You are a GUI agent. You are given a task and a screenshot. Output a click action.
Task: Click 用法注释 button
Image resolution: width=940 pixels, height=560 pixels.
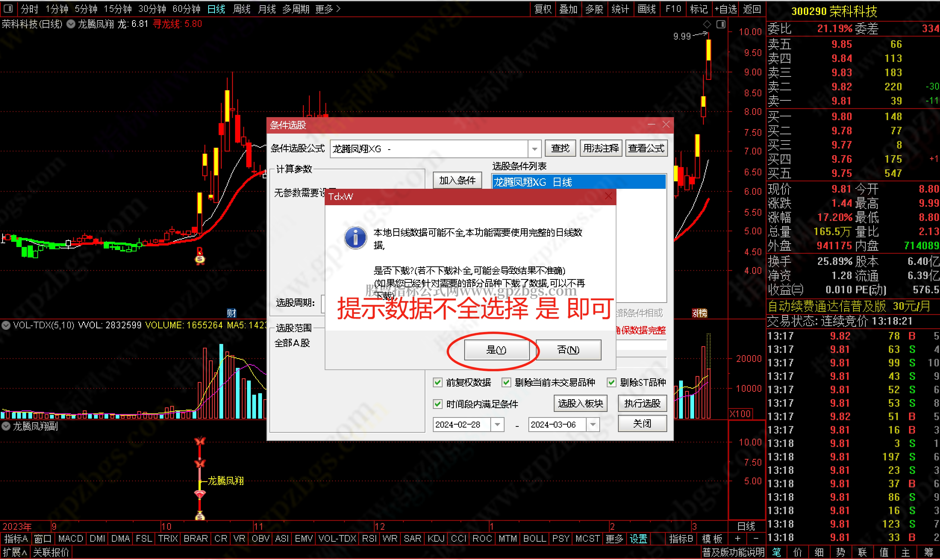pos(601,148)
